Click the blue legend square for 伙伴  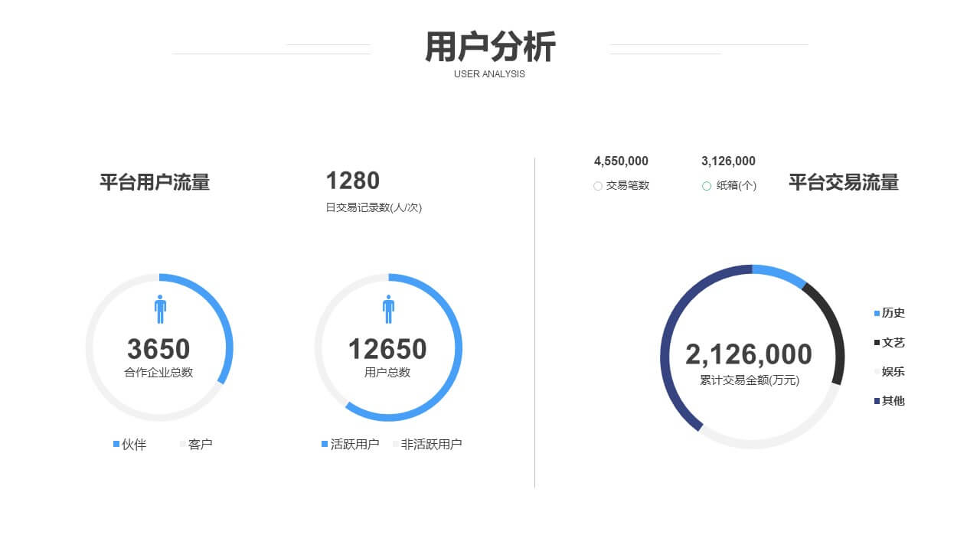(116, 444)
